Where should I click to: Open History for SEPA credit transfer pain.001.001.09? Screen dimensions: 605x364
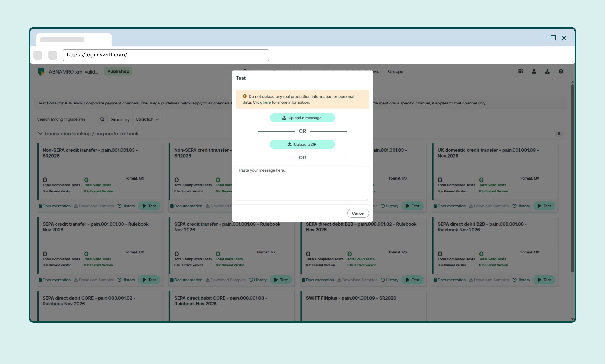click(x=258, y=280)
